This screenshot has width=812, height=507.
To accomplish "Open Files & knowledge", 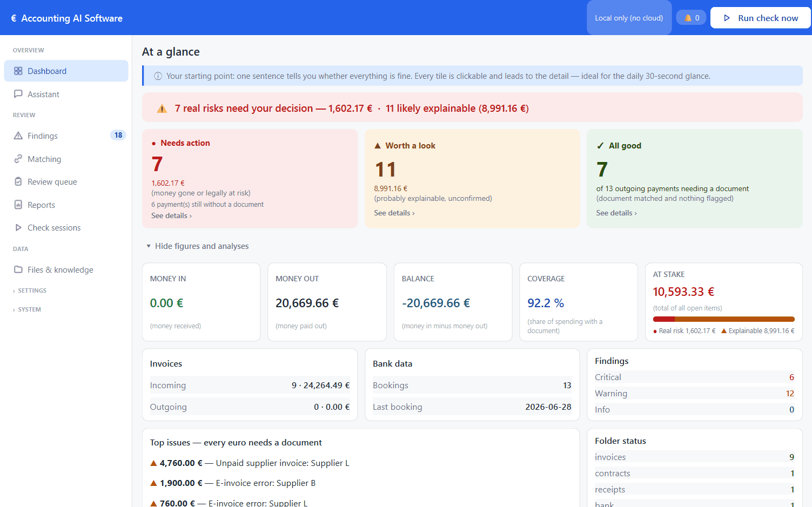I will coord(66,269).
